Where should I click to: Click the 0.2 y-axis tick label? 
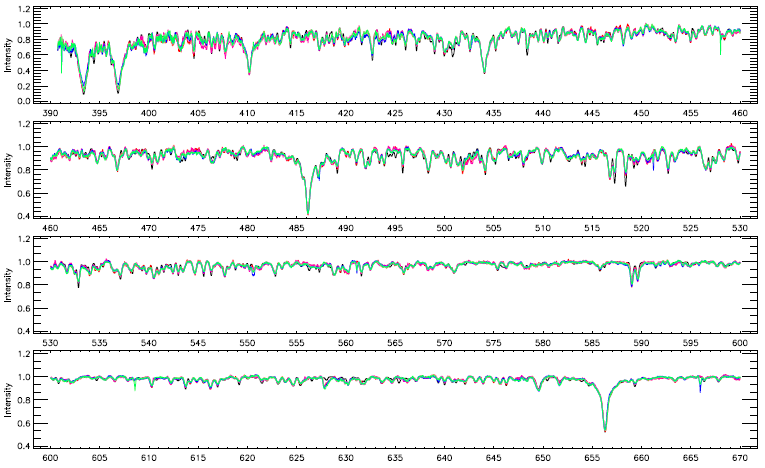click(x=37, y=86)
